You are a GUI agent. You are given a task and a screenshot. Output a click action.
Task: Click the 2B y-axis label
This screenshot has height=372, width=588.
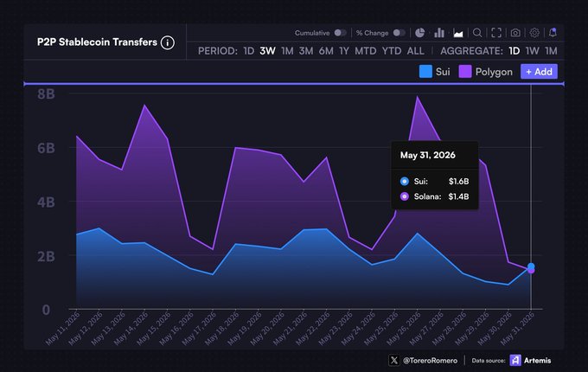click(x=46, y=256)
